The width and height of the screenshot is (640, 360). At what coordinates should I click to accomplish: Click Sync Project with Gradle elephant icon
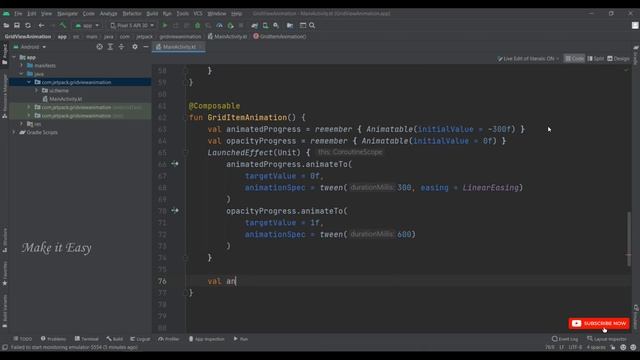(255, 25)
